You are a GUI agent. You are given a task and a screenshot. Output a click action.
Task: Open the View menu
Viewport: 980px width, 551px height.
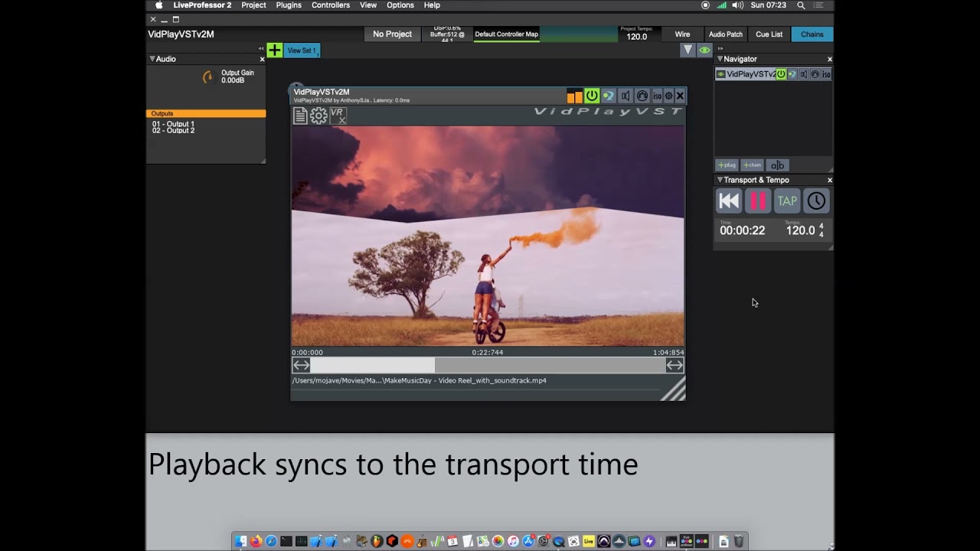[368, 5]
